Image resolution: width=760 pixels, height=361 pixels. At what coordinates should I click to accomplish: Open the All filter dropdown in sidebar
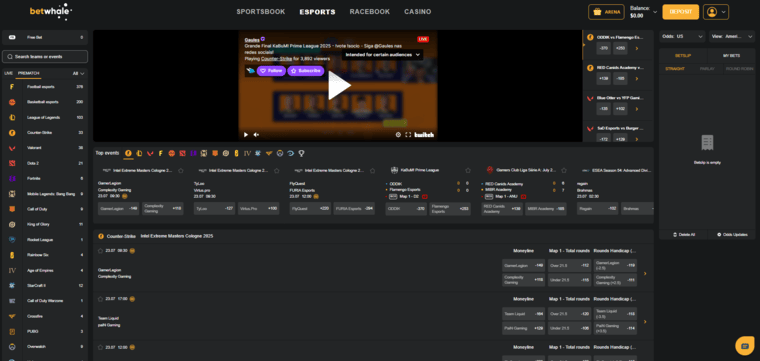click(79, 74)
